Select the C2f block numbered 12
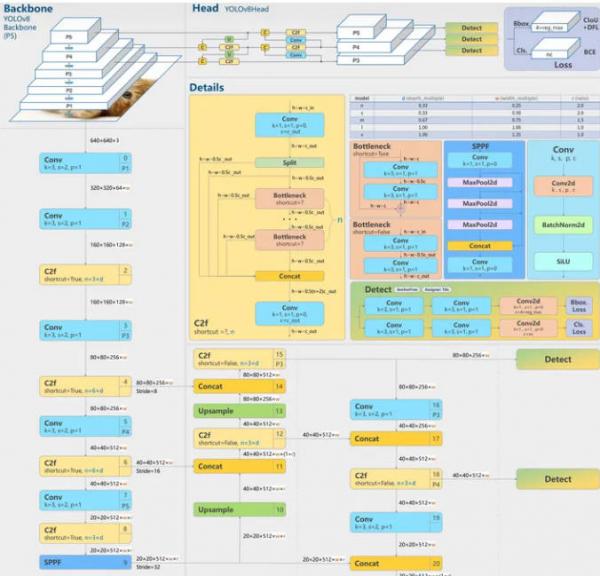The image size is (600, 576). pos(240,438)
